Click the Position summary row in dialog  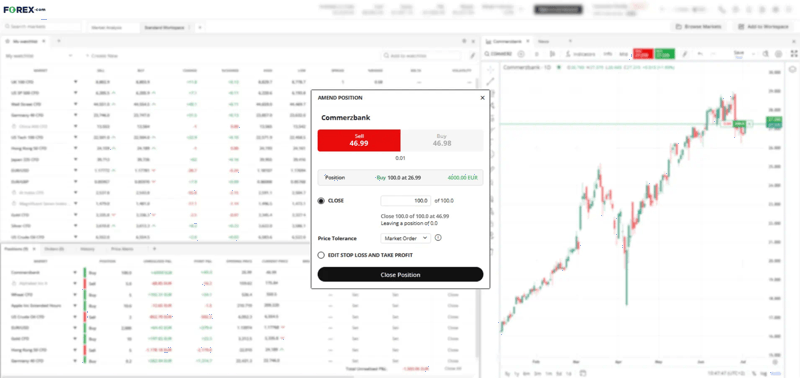coord(400,178)
